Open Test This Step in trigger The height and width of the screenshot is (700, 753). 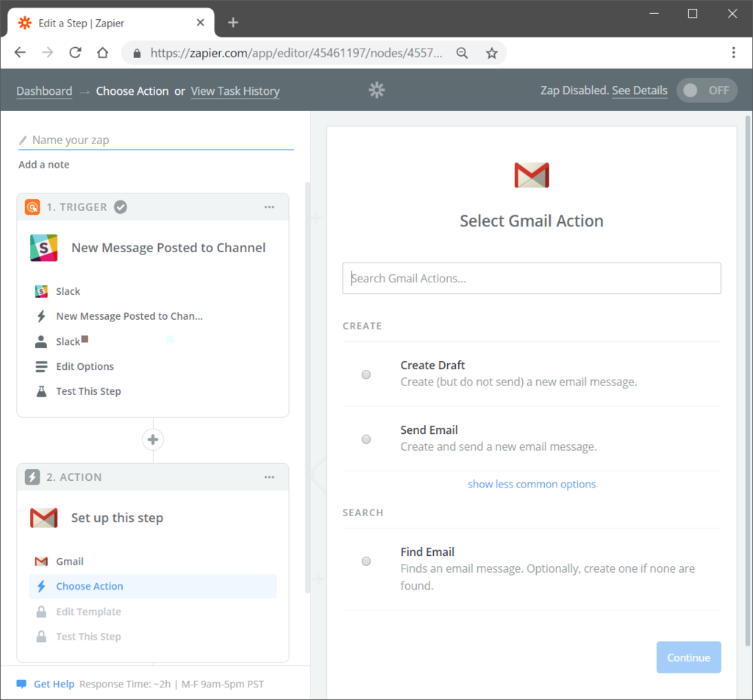point(153,391)
